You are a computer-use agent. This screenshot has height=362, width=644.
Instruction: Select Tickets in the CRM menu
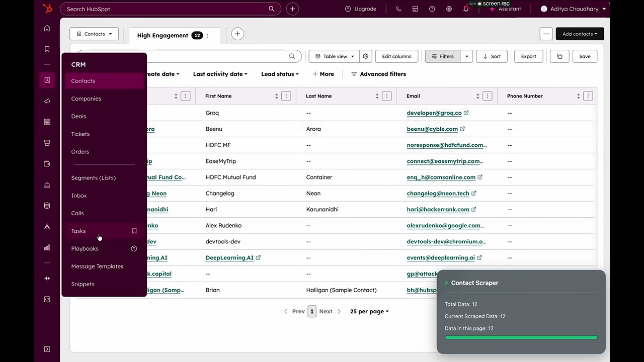[x=104, y=134]
